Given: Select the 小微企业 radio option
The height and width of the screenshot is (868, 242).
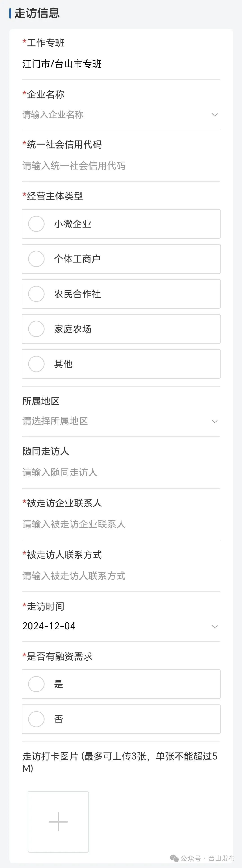Looking at the screenshot, I should 36,224.
